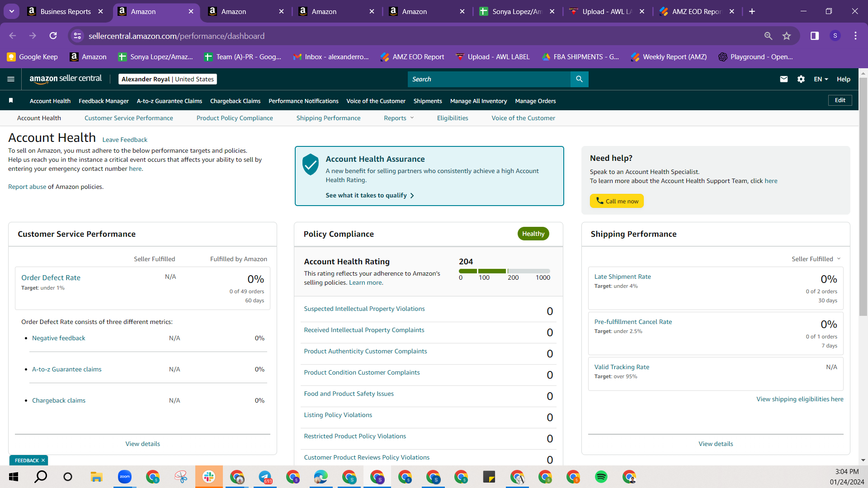
Task: Open Suspected Intellectual Property Violations
Action: coord(364,309)
